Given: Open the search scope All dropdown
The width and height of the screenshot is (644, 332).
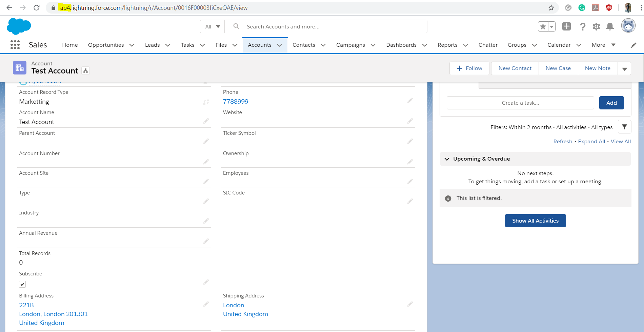Looking at the screenshot, I should click(213, 26).
